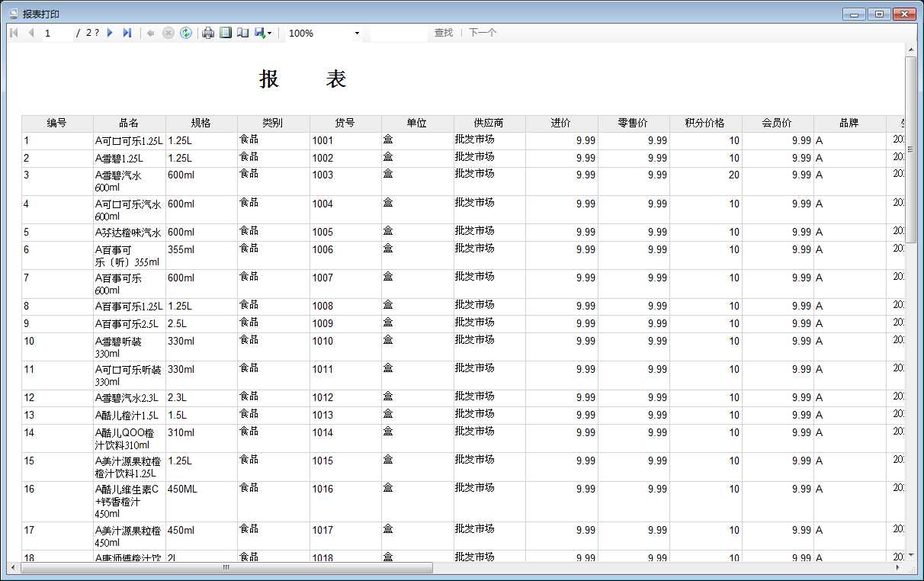Click the 单位 column header
This screenshot has height=581, width=924.
(417, 124)
